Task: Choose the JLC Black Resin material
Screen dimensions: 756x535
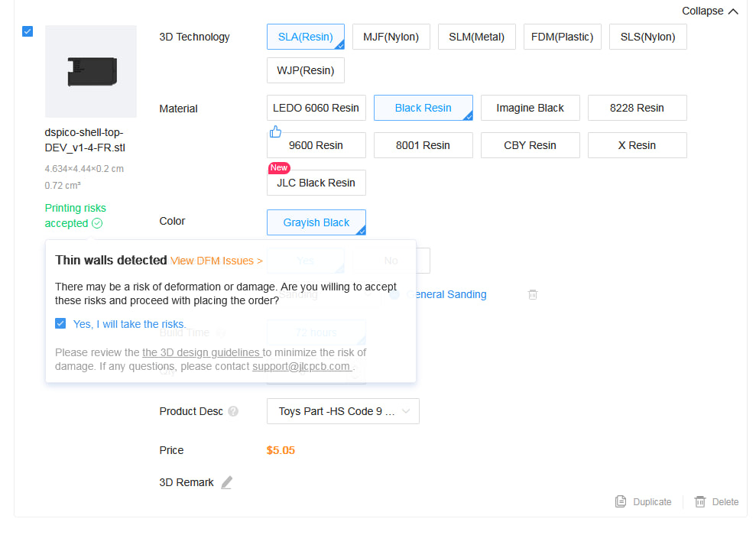Action: point(316,183)
